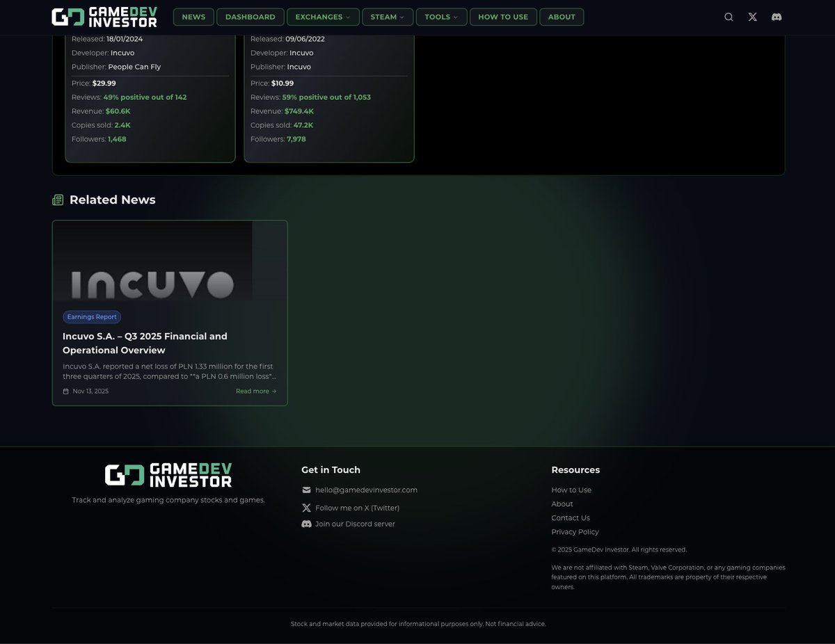Click the calendar icon beside Nov 13, 2025

pyautogui.click(x=66, y=391)
